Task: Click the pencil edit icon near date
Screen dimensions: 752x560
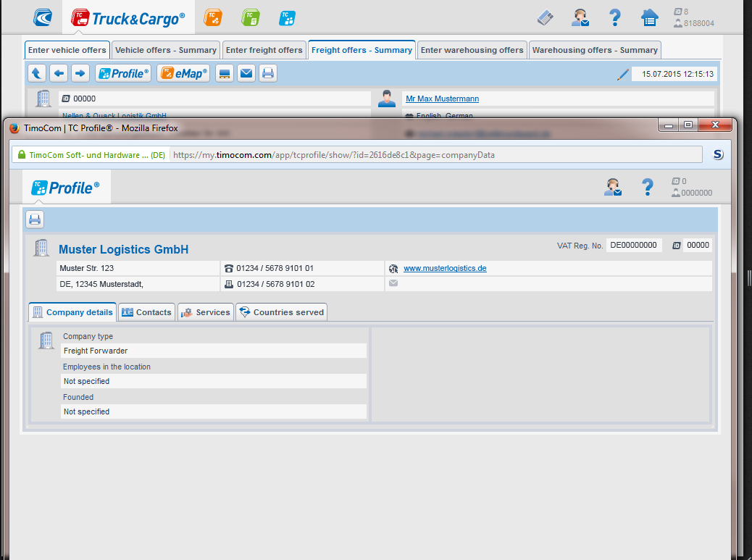Action: coord(622,75)
